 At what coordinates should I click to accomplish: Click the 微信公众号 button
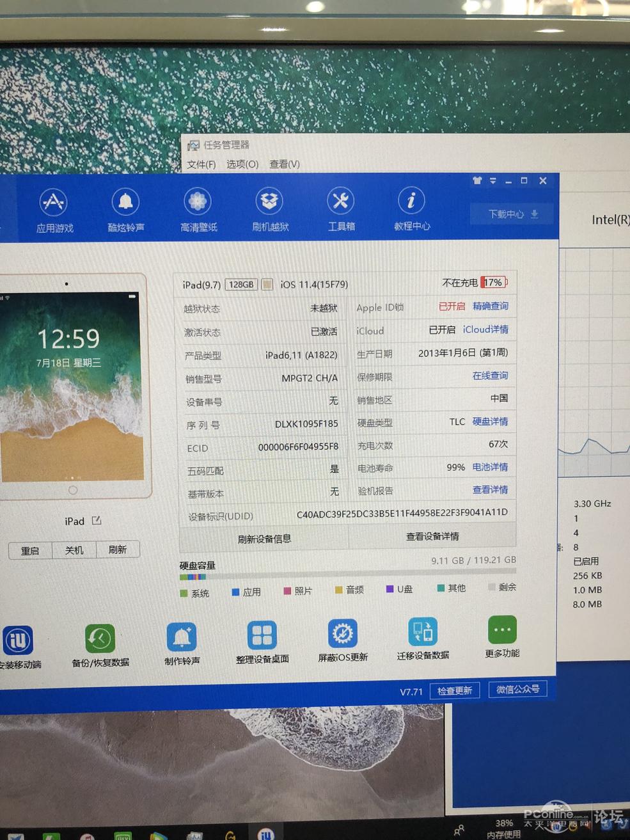point(518,689)
